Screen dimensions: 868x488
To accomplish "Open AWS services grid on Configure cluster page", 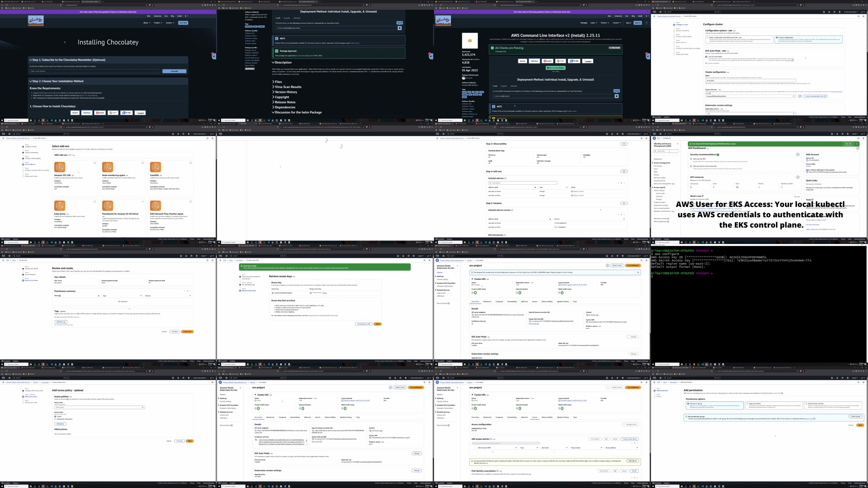I will [660, 12].
